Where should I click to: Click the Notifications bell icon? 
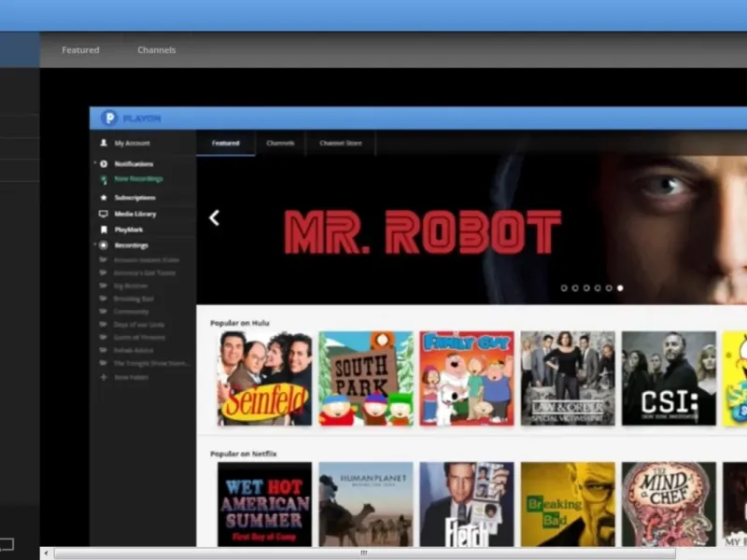104,164
